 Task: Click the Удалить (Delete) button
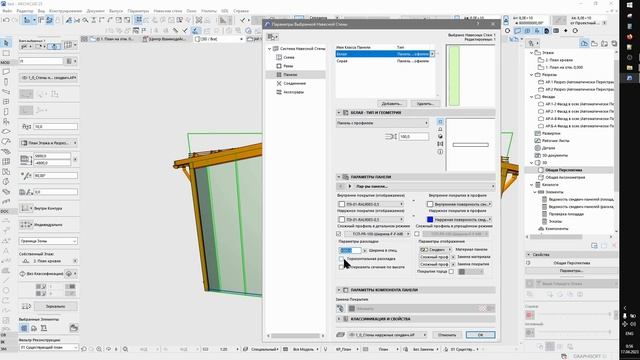click(425, 104)
